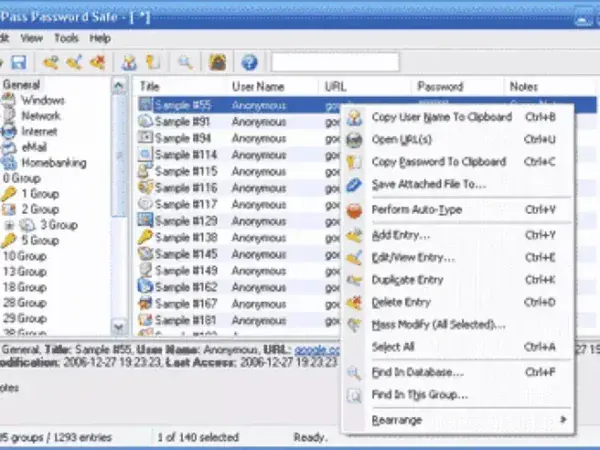Click the quick search input field
Viewport: 600px width, 450px height.
click(335, 63)
